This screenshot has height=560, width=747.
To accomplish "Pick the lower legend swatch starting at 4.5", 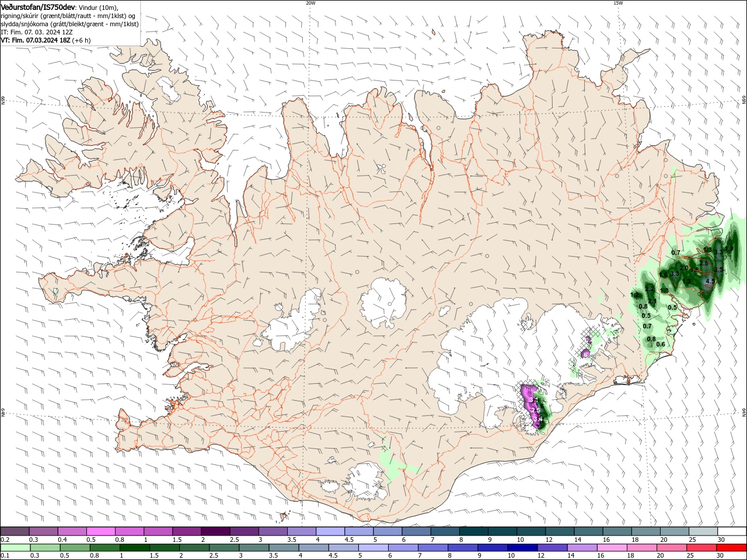I will point(344,548).
